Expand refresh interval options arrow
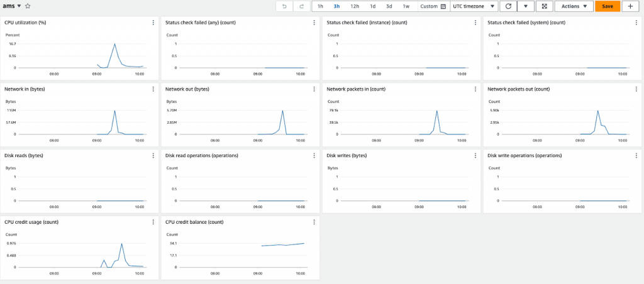The width and height of the screenshot is (644, 284). click(x=525, y=6)
